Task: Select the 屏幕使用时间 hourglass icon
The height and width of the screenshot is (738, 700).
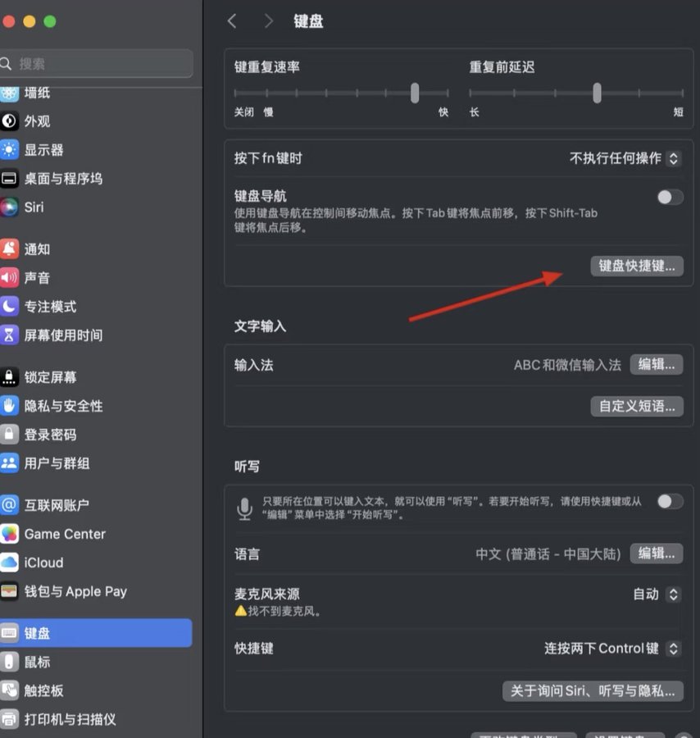Action: click(x=9, y=335)
